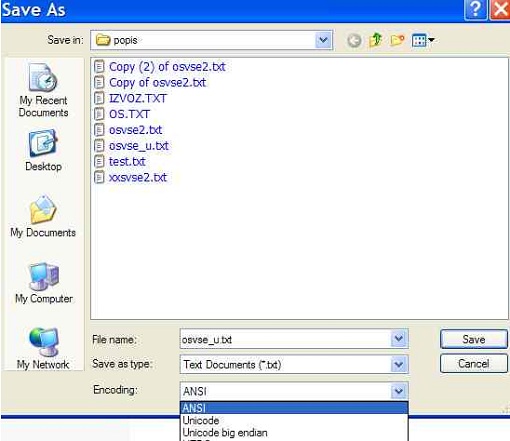Open the My Documents location

(43, 216)
